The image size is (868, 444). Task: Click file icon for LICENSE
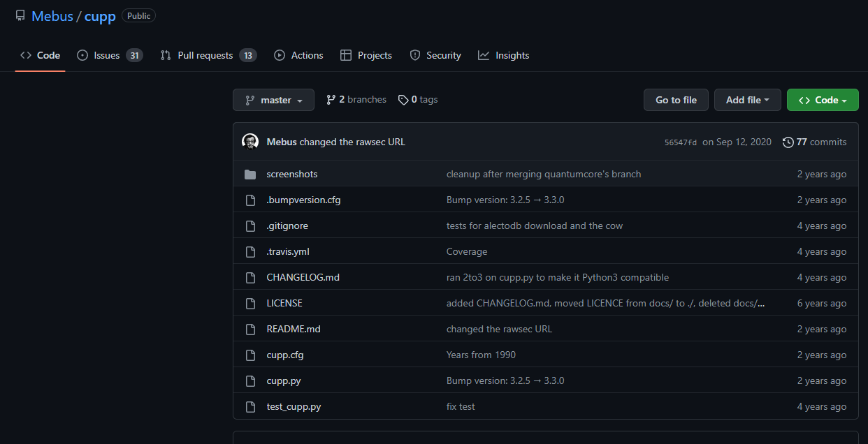click(250, 303)
